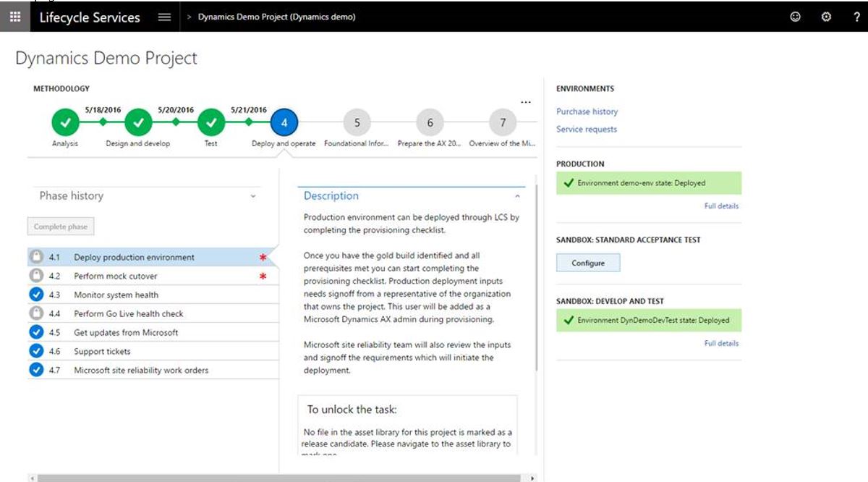
Task: Click the smiley feedback icon
Action: point(796,17)
